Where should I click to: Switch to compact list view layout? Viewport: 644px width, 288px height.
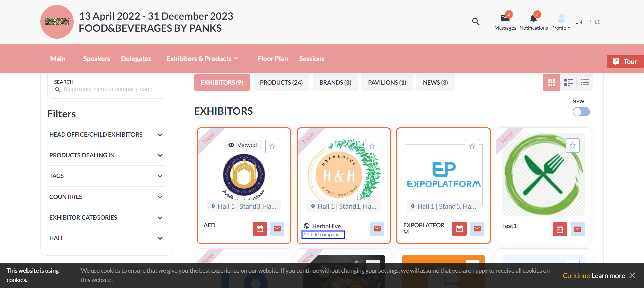point(585,82)
